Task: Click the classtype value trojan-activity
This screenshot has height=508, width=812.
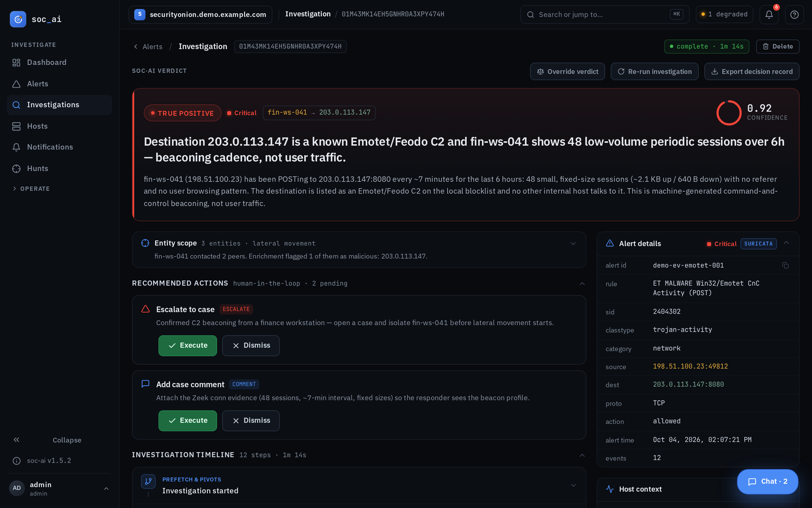Action: pos(682,330)
